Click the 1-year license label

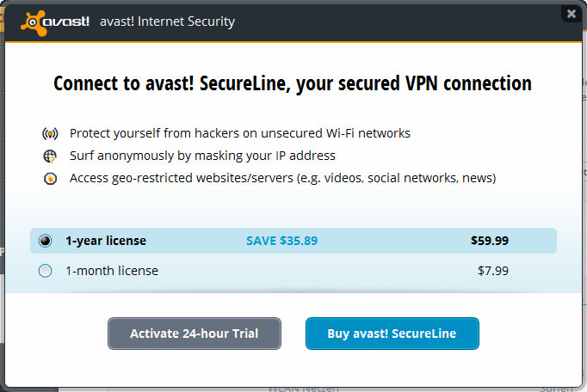click(x=106, y=241)
